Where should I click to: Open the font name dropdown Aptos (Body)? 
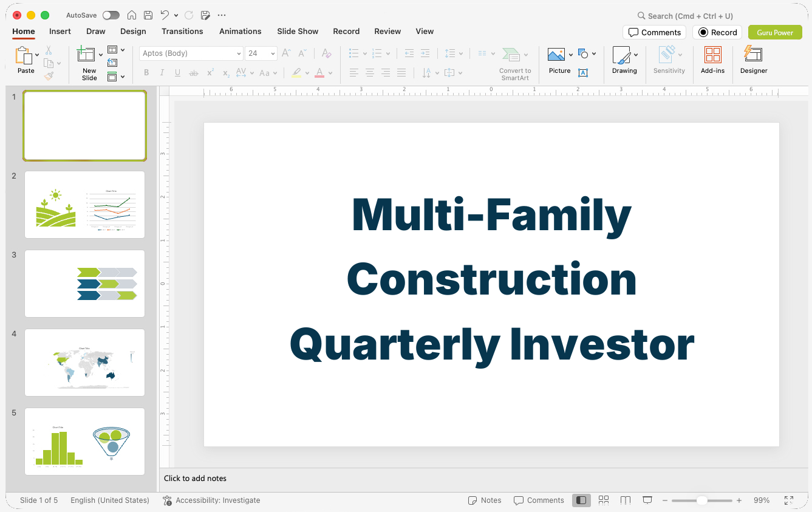(x=191, y=53)
